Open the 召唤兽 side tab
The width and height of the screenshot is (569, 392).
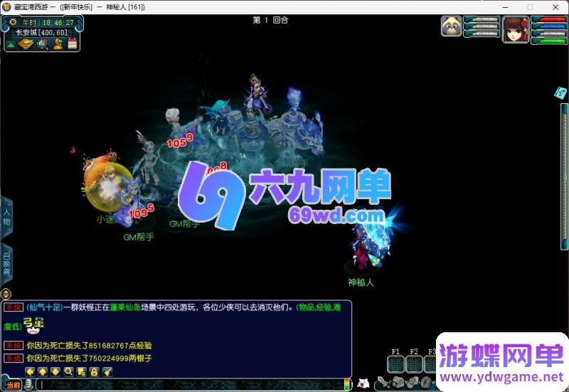click(6, 264)
